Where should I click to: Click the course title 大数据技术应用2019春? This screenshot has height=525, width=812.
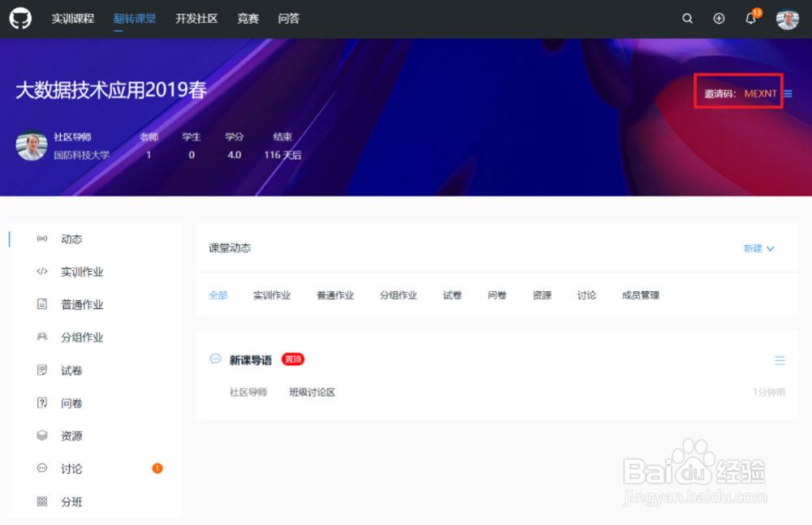[110, 90]
